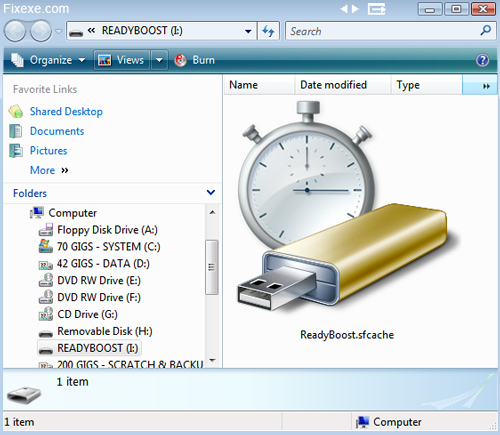Show more columns with the chevron button
The width and height of the screenshot is (500, 435).
[480, 85]
